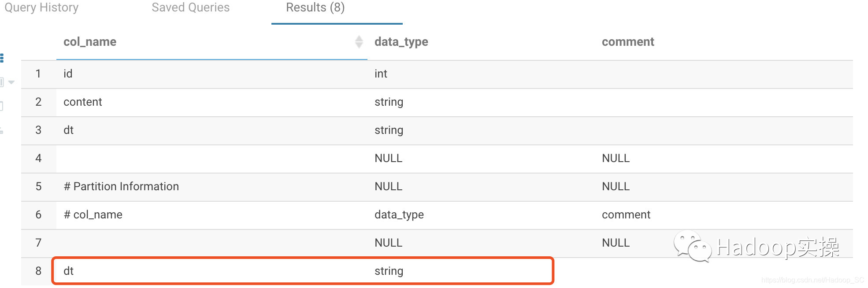Click the square icon below the chart icon

pyautogui.click(x=1, y=106)
